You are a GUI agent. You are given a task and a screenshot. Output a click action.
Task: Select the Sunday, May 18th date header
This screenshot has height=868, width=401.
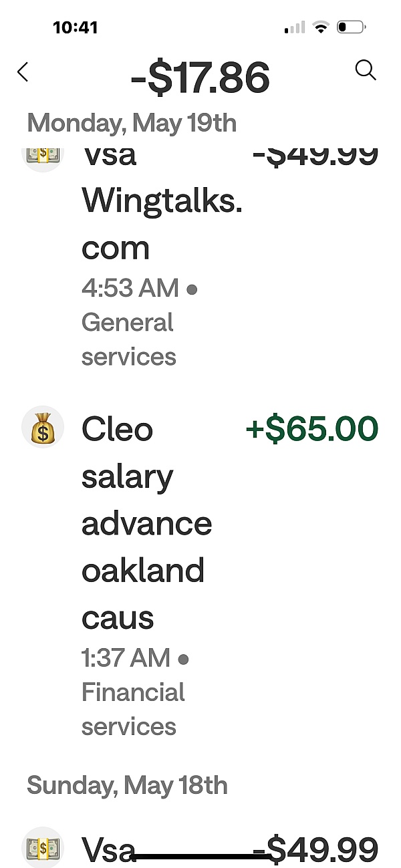coord(127,785)
